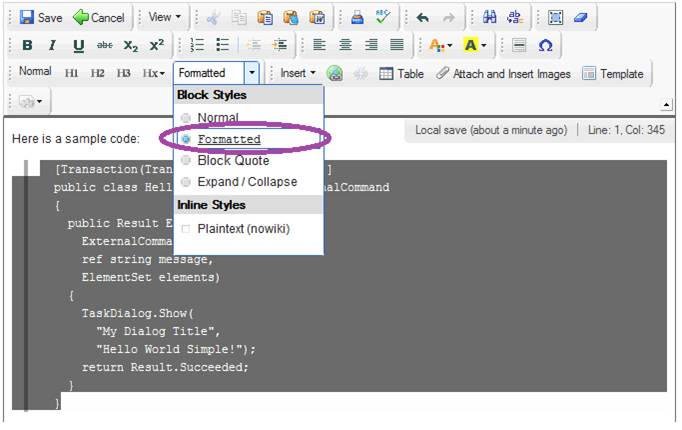This screenshot has width=682, height=430.
Task: Center align text
Action: 345,45
